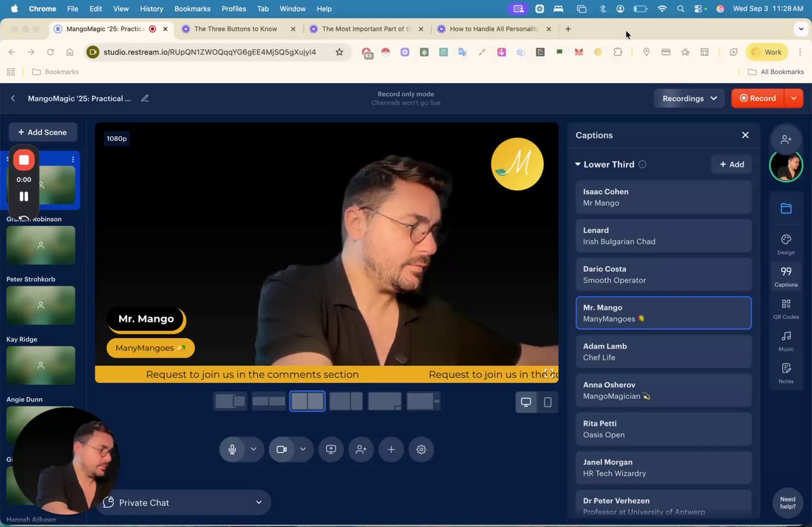Switch to desktop landscape view
The image size is (812, 527).
pyautogui.click(x=526, y=402)
